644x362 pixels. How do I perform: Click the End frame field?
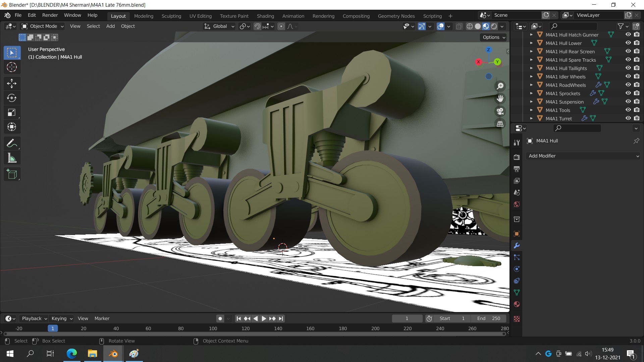(488, 318)
